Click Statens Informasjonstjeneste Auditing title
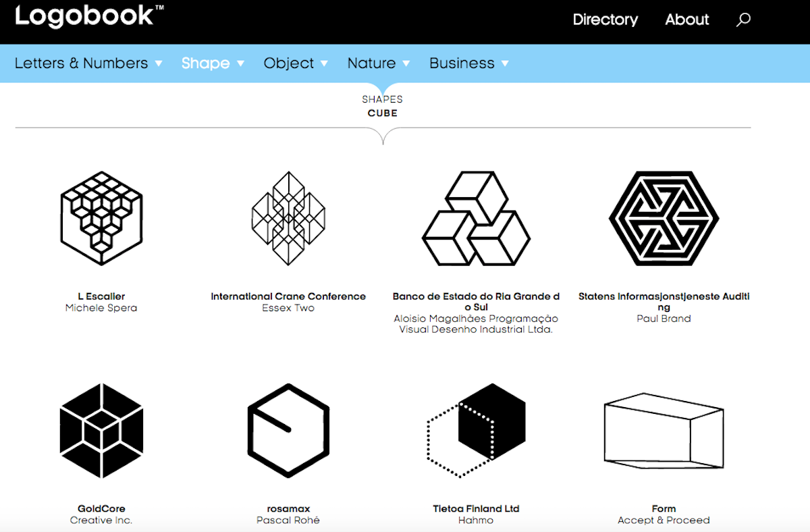Screen dimensions: 810x532 point(664,302)
